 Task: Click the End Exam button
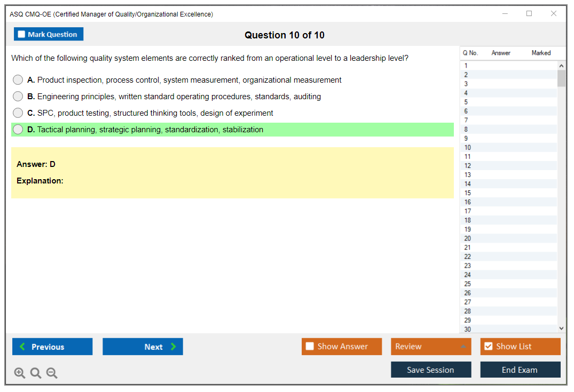pos(520,370)
